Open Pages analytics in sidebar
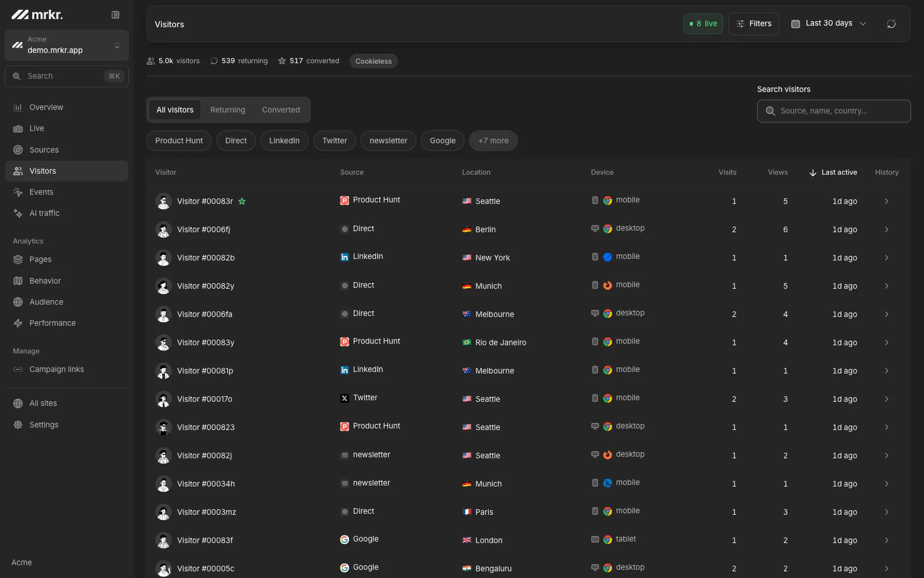 tap(67, 259)
